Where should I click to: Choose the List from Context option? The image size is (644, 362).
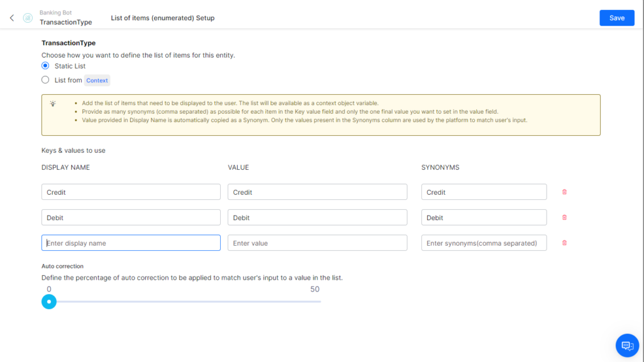pos(45,79)
